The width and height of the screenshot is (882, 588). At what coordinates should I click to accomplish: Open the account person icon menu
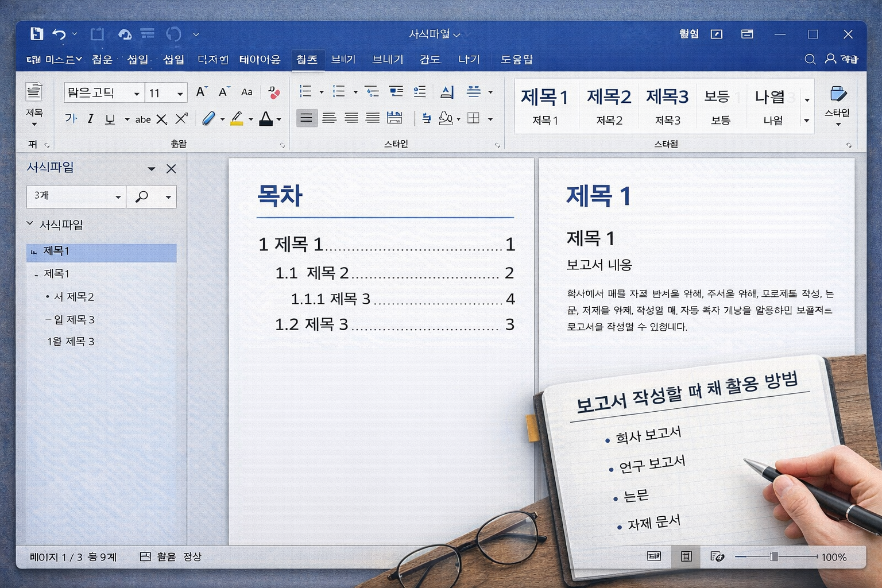[x=830, y=59]
